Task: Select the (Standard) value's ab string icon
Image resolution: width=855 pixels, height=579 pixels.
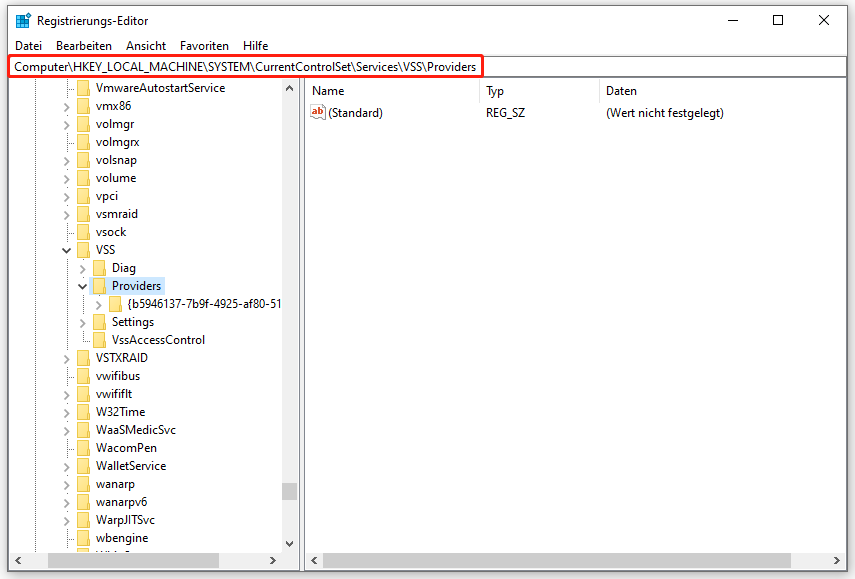Action: coord(317,112)
